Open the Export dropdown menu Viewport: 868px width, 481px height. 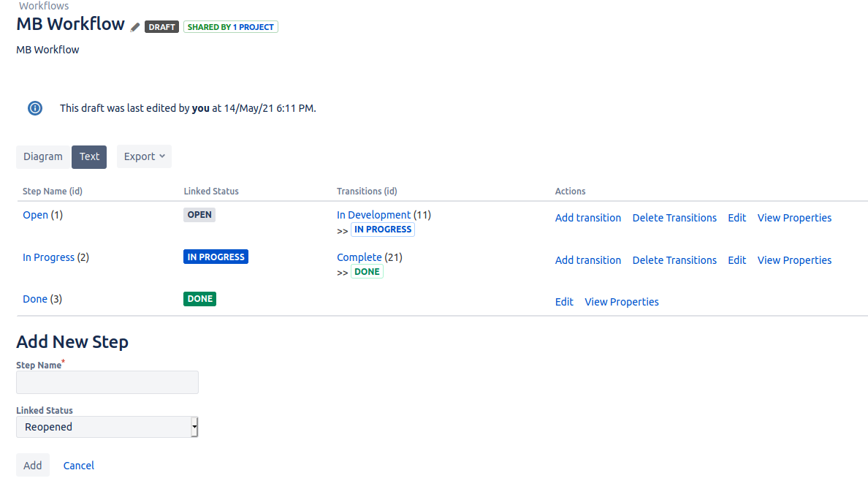click(x=144, y=156)
